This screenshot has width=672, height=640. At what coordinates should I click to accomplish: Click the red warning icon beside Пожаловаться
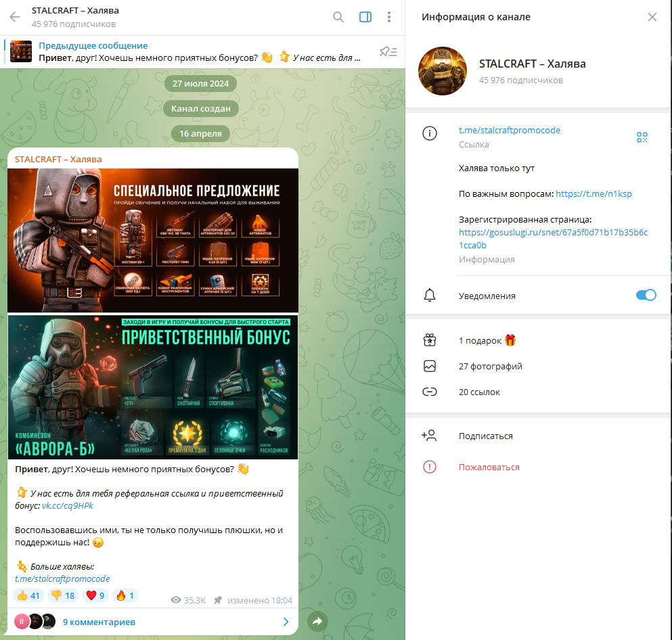pyautogui.click(x=430, y=467)
